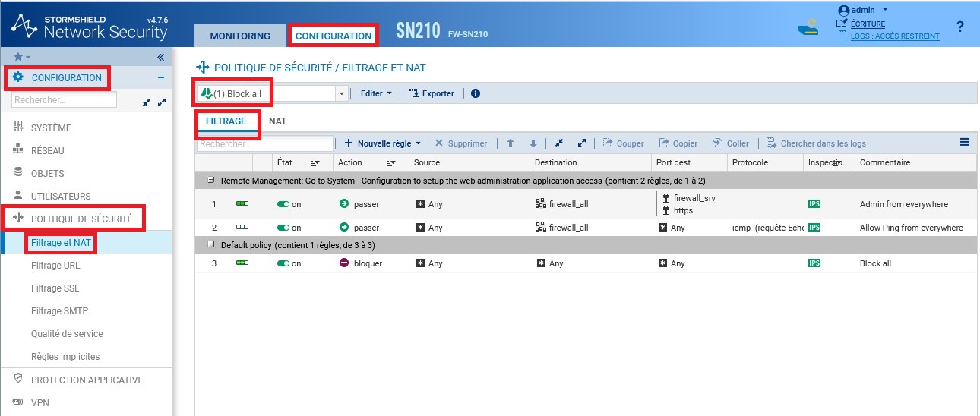980x416 pixels.
Task: Expand PROTECTION APPLICATIVE menu
Action: pos(86,380)
